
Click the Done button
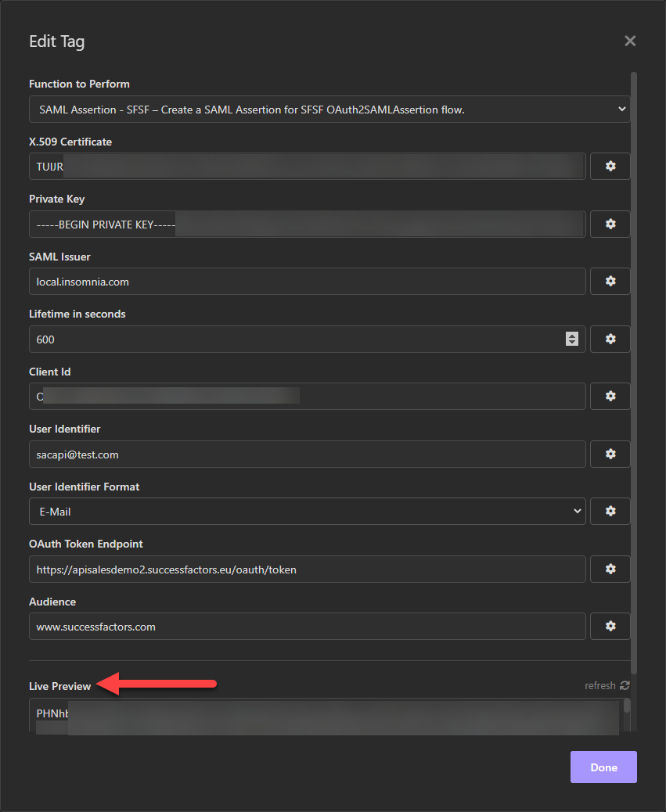pyautogui.click(x=603, y=767)
